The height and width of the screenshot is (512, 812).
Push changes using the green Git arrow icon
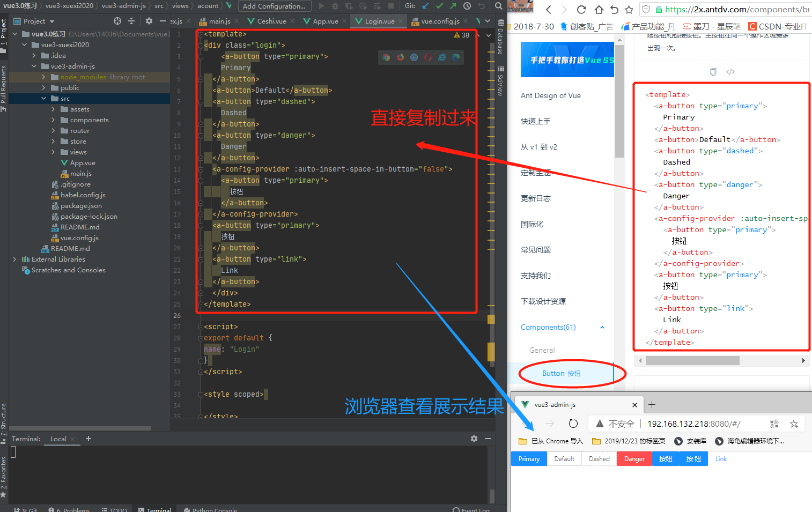click(454, 6)
